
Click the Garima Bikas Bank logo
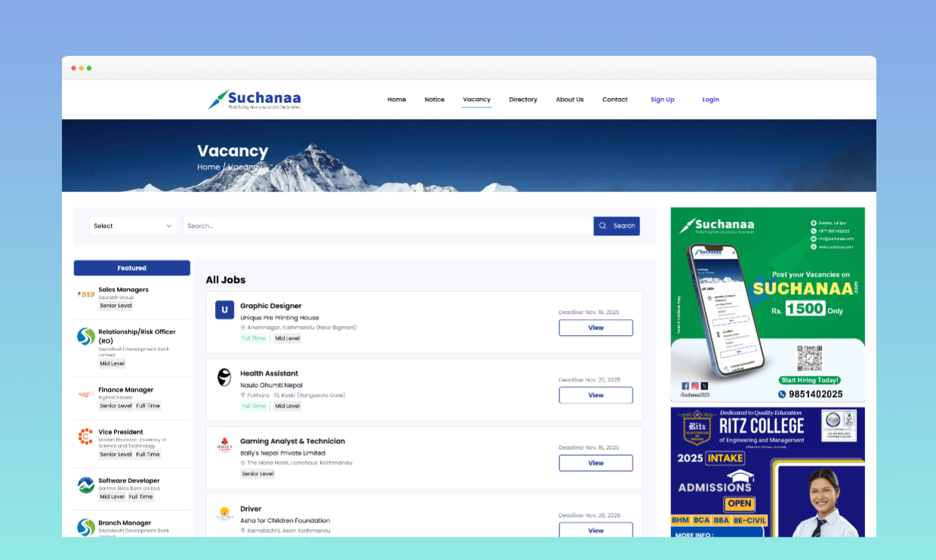tap(86, 485)
